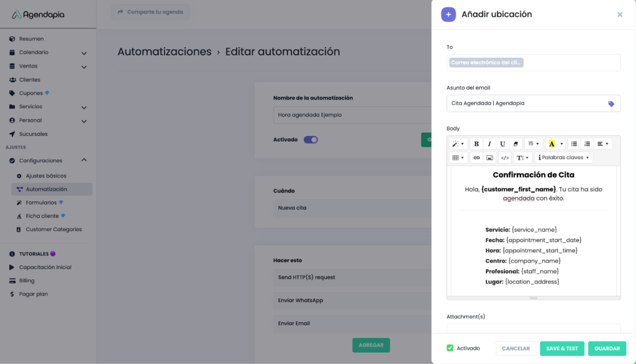Switch to code view in the editor
The image size is (636, 364).
coord(504,158)
